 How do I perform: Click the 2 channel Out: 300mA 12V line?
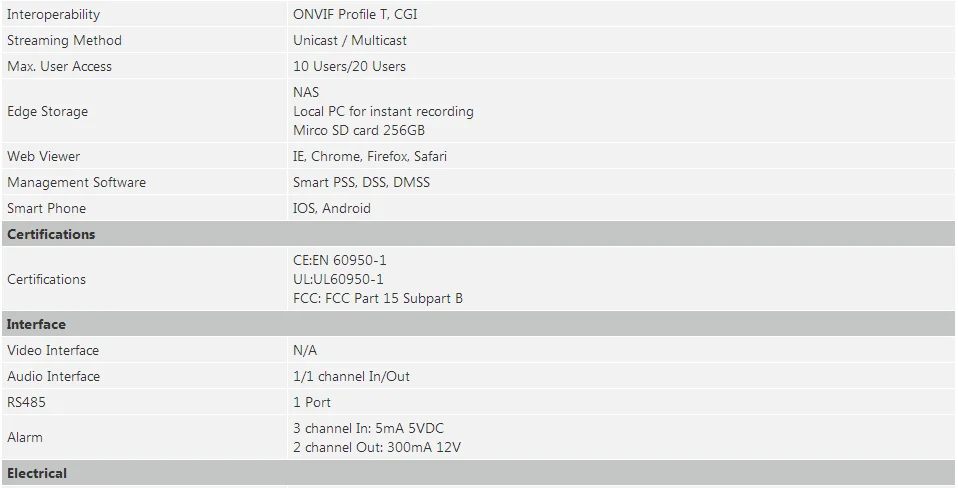click(x=376, y=447)
